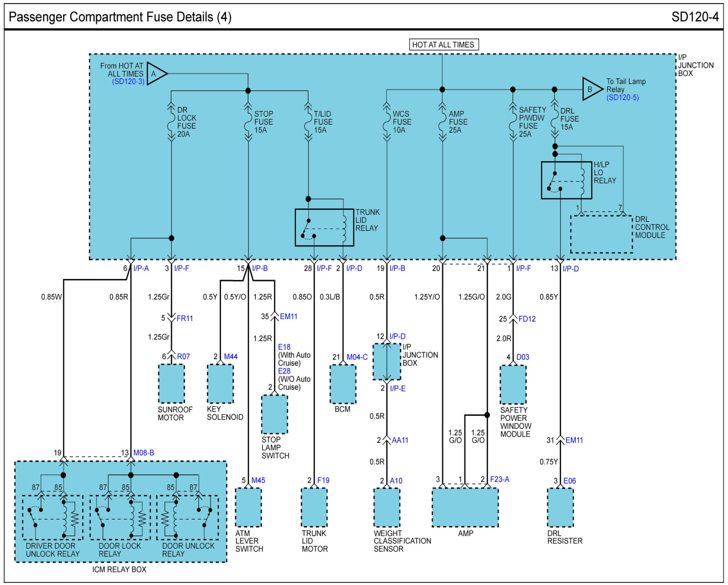Click the F23-A connector label

500,479
